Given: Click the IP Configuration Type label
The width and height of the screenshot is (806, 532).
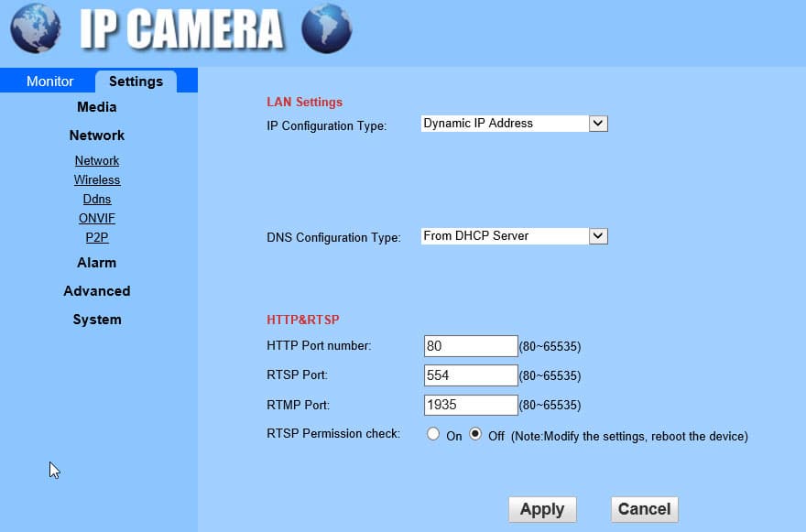Looking at the screenshot, I should (326, 126).
